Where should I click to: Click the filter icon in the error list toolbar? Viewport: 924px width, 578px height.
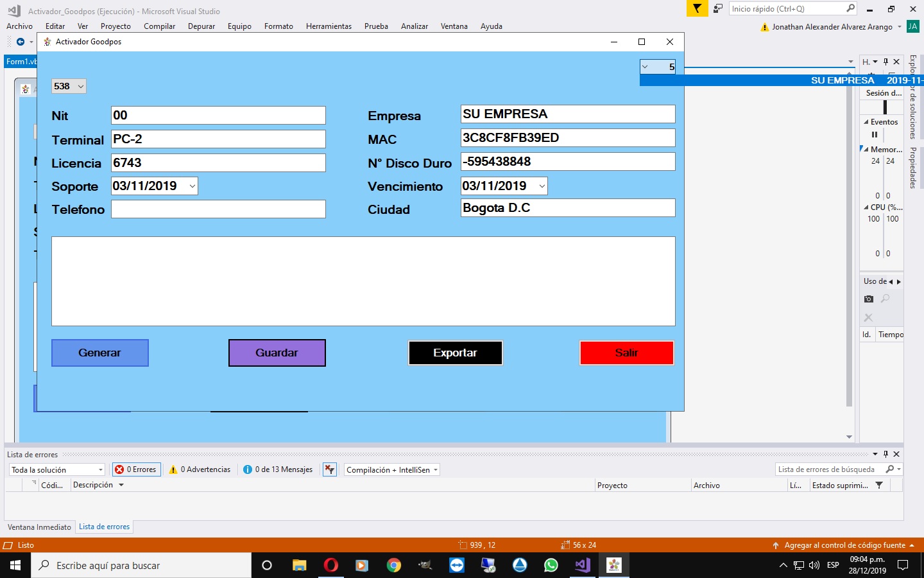tap(880, 485)
